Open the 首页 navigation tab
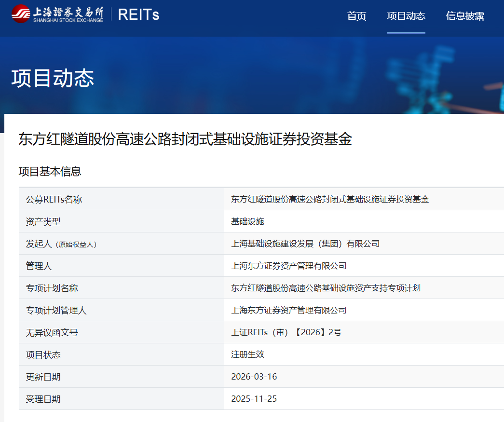504x422 pixels. [356, 16]
